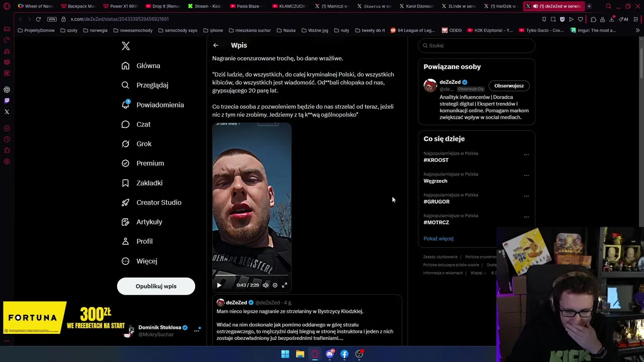Open video settings gear
The width and height of the screenshot is (644, 362).
pyautogui.click(x=275, y=285)
